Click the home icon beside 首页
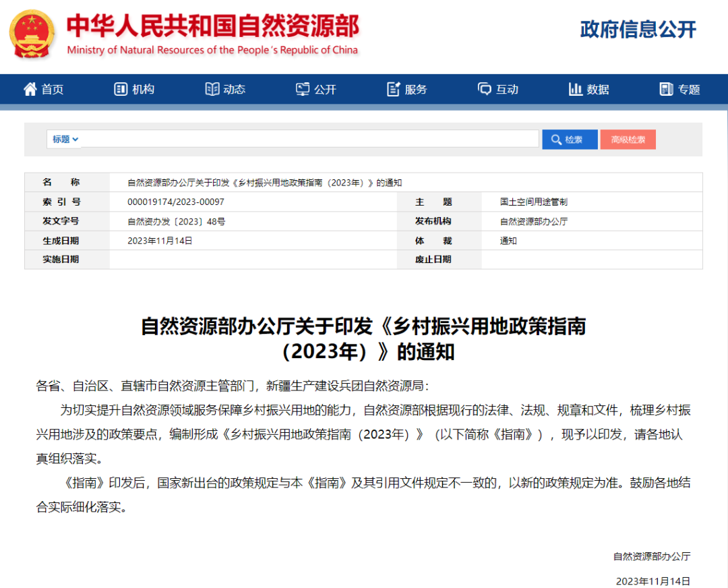The image size is (728, 588). [30, 89]
